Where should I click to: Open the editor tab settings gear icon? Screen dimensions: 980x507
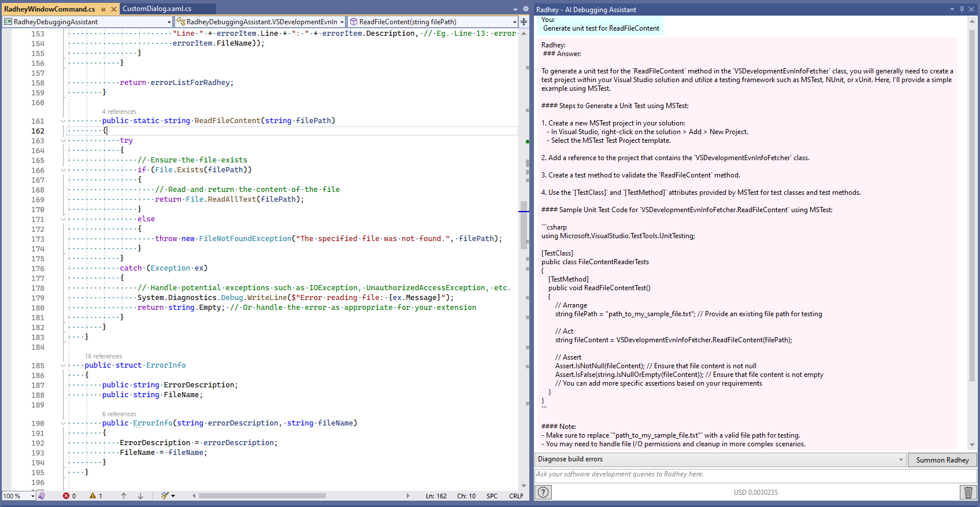[x=525, y=9]
